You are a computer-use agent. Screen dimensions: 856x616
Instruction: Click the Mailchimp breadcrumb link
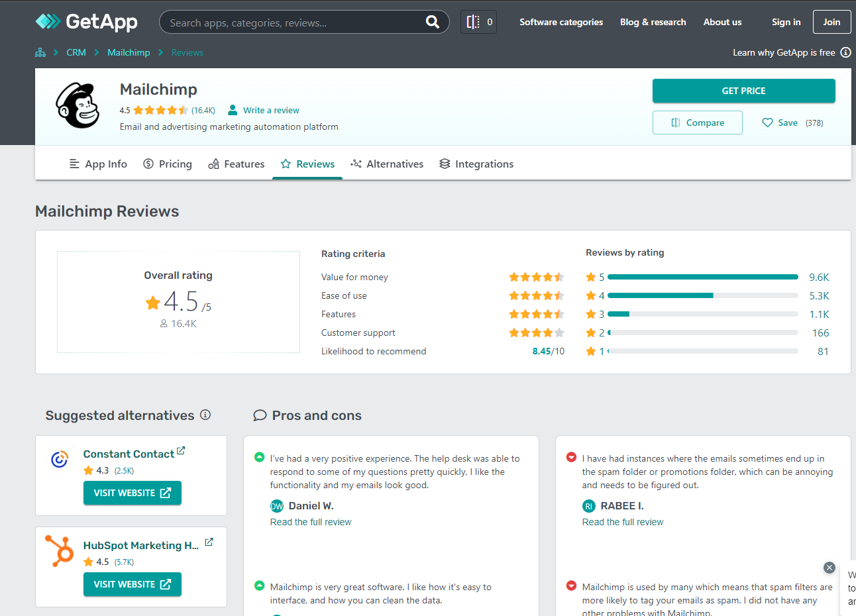tap(129, 52)
